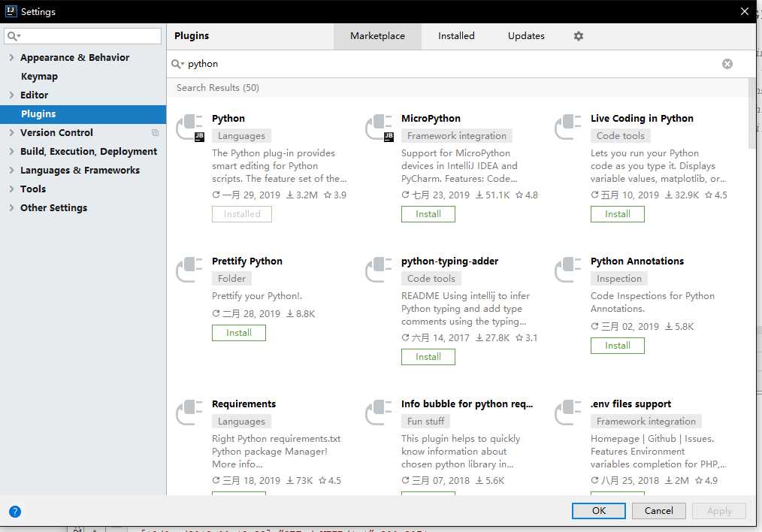The width and height of the screenshot is (762, 532).
Task: Install the Prettify Python plugin
Action: (x=239, y=333)
